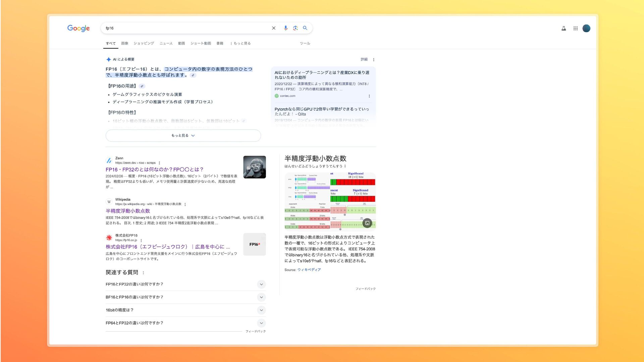Clear the search box with X icon
The height and width of the screenshot is (362, 644).
click(x=274, y=28)
